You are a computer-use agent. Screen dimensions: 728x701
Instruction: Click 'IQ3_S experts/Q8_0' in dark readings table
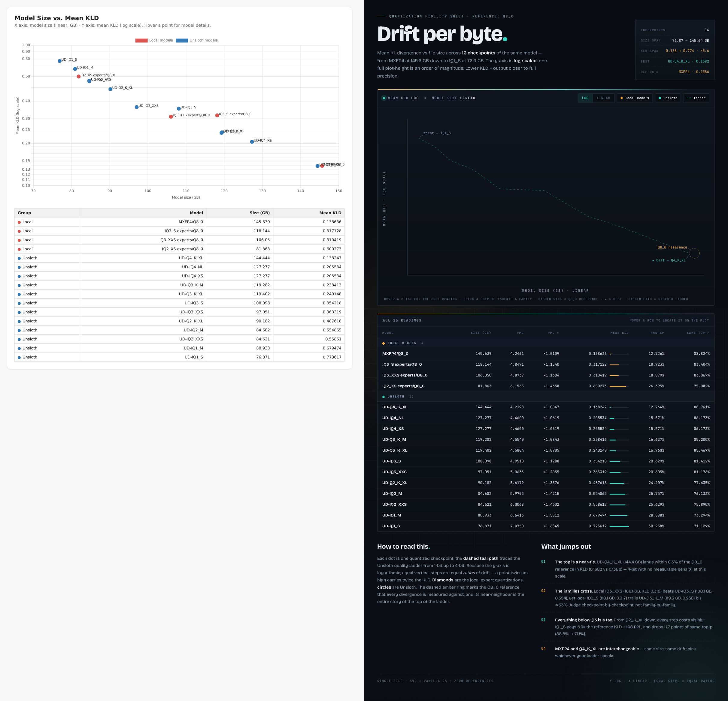(402, 364)
